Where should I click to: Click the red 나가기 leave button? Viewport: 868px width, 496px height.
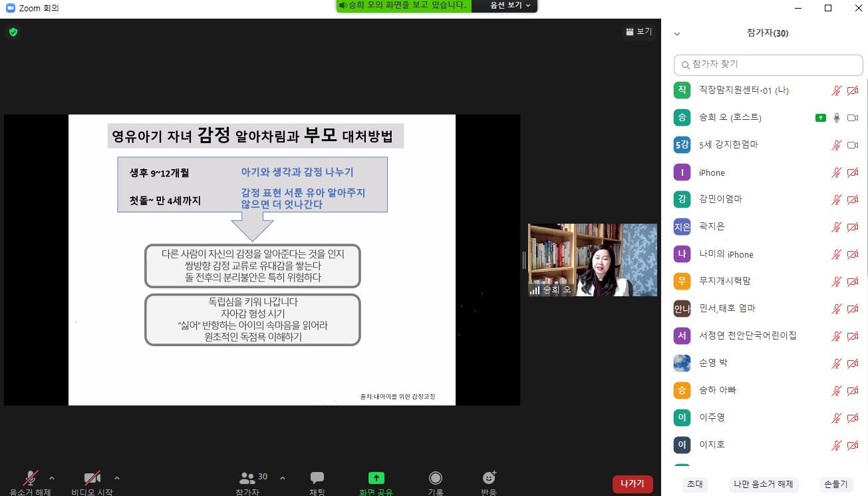click(x=632, y=484)
